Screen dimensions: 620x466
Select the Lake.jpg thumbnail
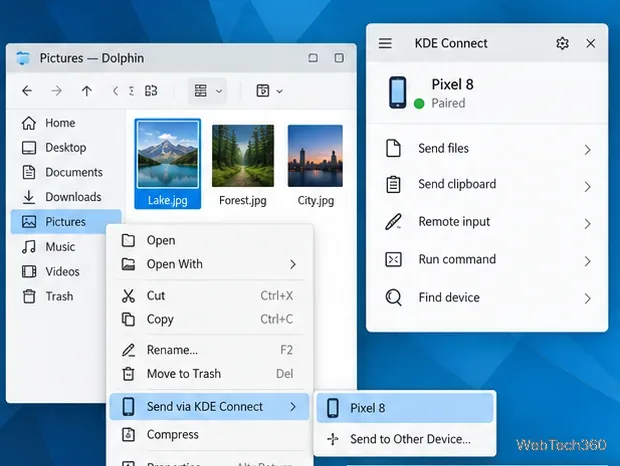pyautogui.click(x=168, y=155)
